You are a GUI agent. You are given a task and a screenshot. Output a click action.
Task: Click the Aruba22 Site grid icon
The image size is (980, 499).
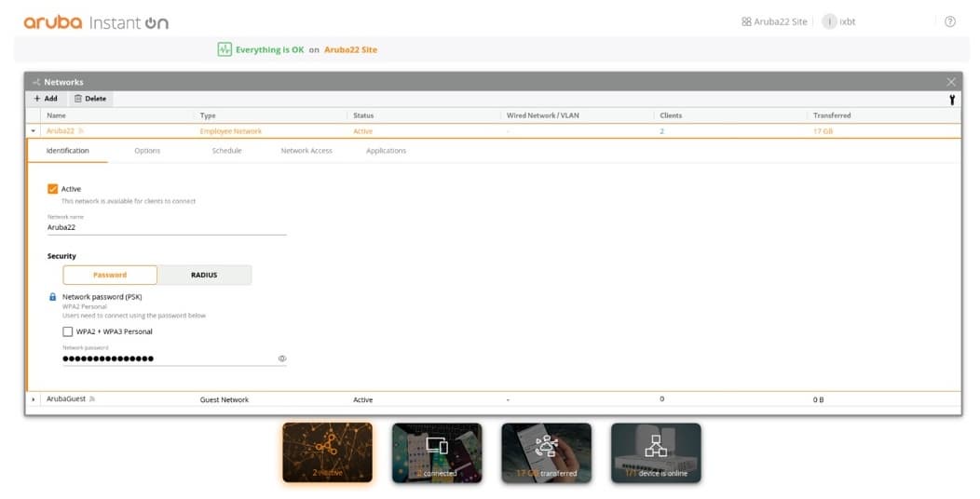click(x=746, y=21)
